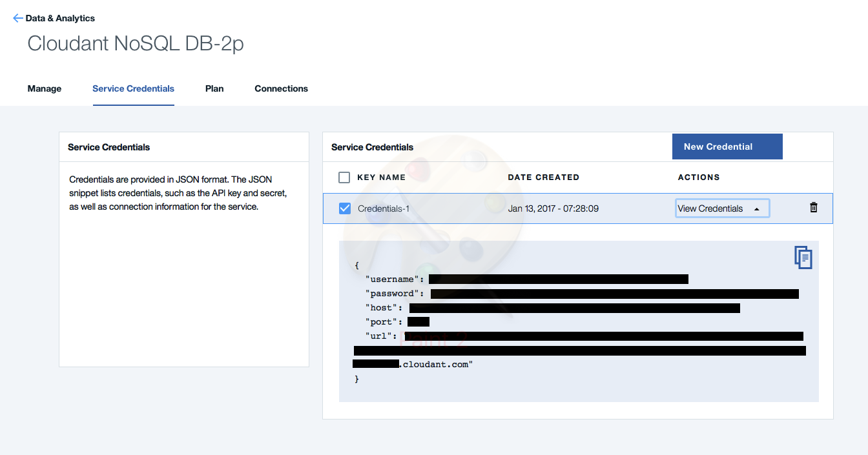Toggle the select-all checkbox beside KEY NAME

344,177
